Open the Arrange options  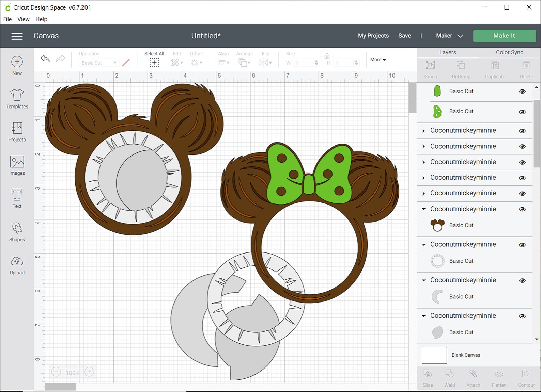(244, 63)
